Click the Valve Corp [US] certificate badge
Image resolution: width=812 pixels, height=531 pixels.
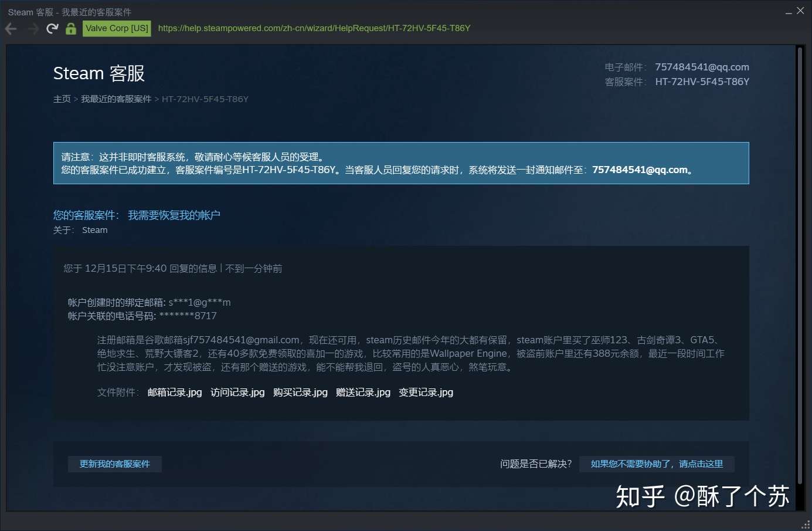coord(117,28)
